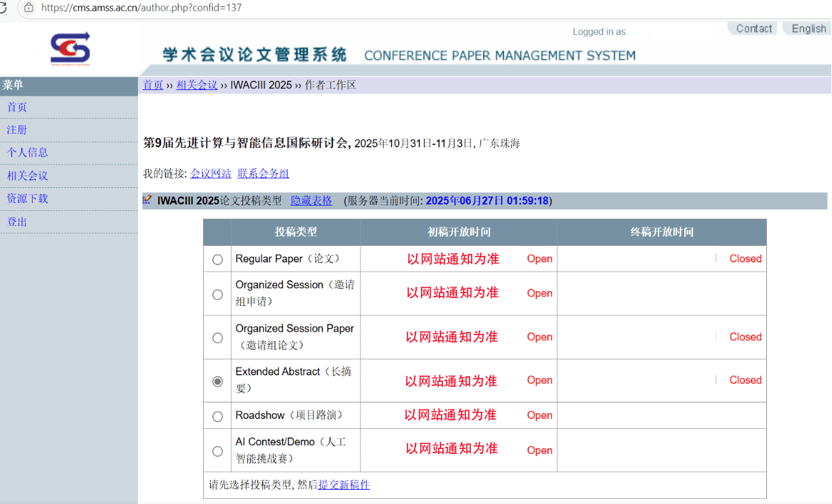Click the site security lock icon
Image resolution: width=832 pixels, height=504 pixels.
(29, 7)
